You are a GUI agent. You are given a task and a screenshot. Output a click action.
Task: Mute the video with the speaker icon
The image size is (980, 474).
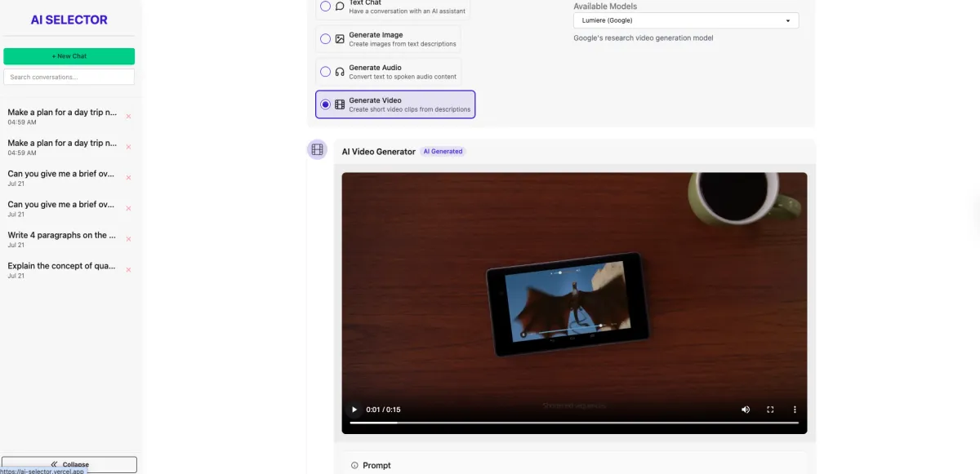746,410
